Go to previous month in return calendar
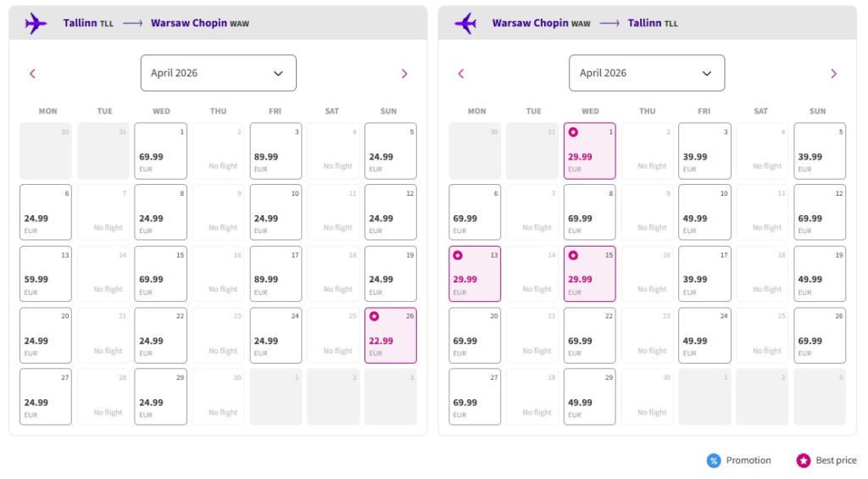Image resolution: width=868 pixels, height=479 pixels. pyautogui.click(x=461, y=74)
